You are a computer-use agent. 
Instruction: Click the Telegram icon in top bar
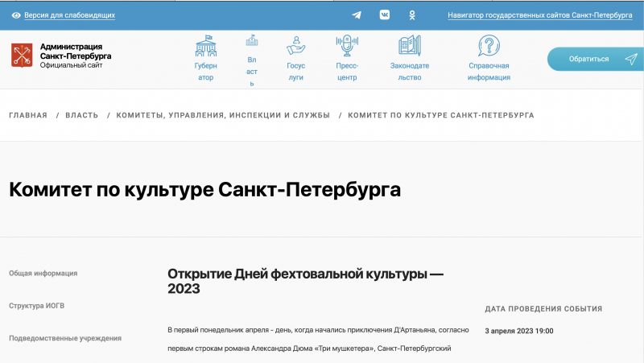pyautogui.click(x=357, y=15)
